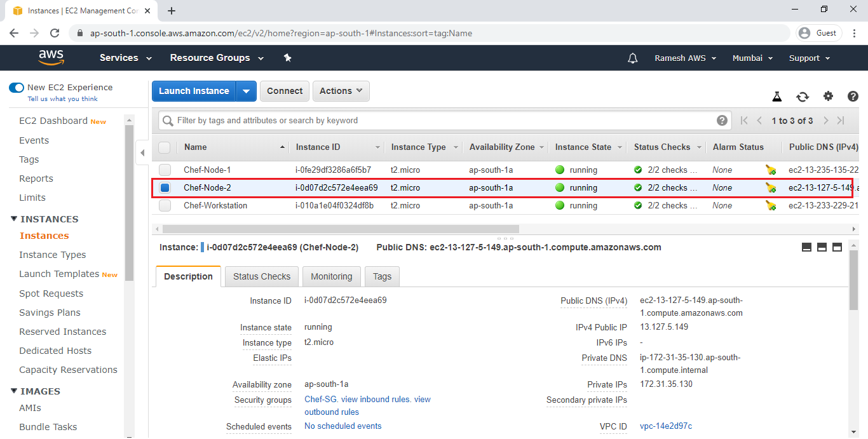Open Instance Types in sidebar
The image size is (868, 439).
53,255
